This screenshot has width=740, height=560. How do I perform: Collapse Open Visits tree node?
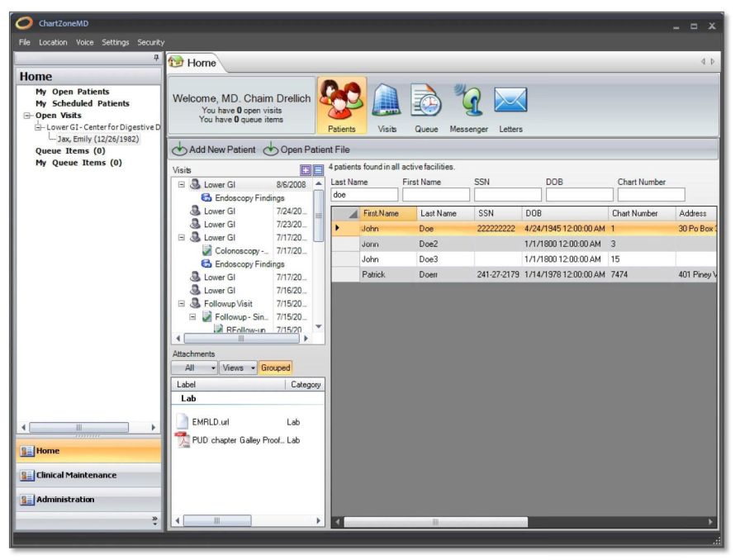pyautogui.click(x=27, y=115)
